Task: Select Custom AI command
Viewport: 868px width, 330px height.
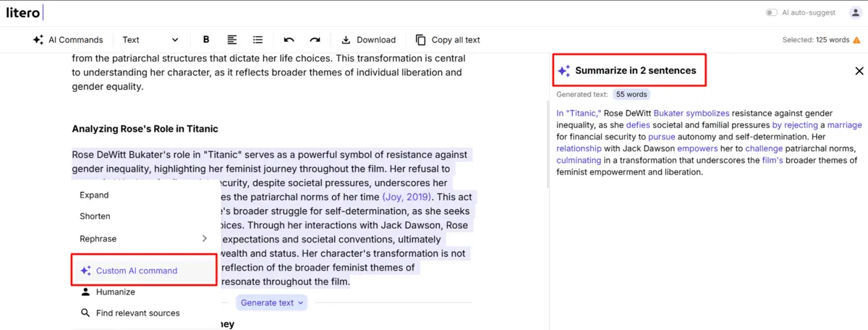Action: click(x=143, y=271)
